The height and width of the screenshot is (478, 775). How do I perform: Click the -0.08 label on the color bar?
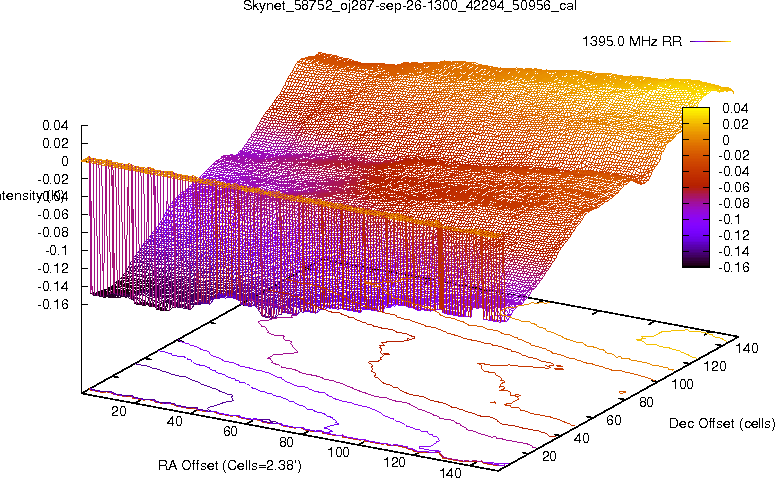(733, 203)
